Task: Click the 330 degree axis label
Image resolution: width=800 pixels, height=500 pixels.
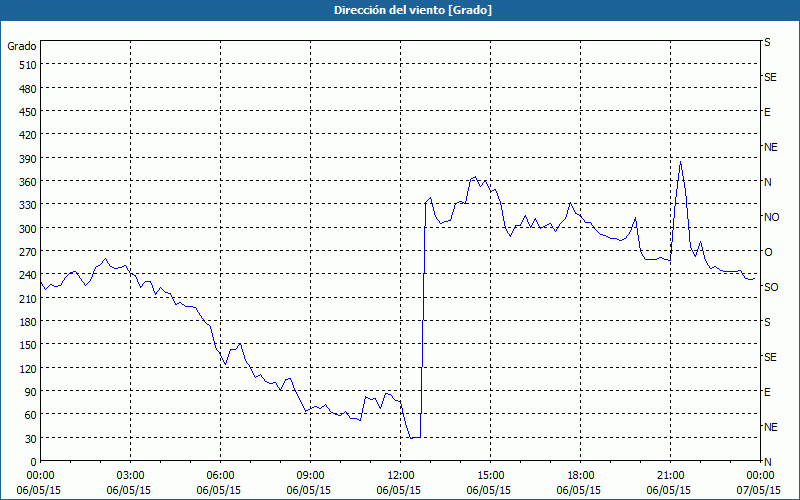Action: point(28,205)
